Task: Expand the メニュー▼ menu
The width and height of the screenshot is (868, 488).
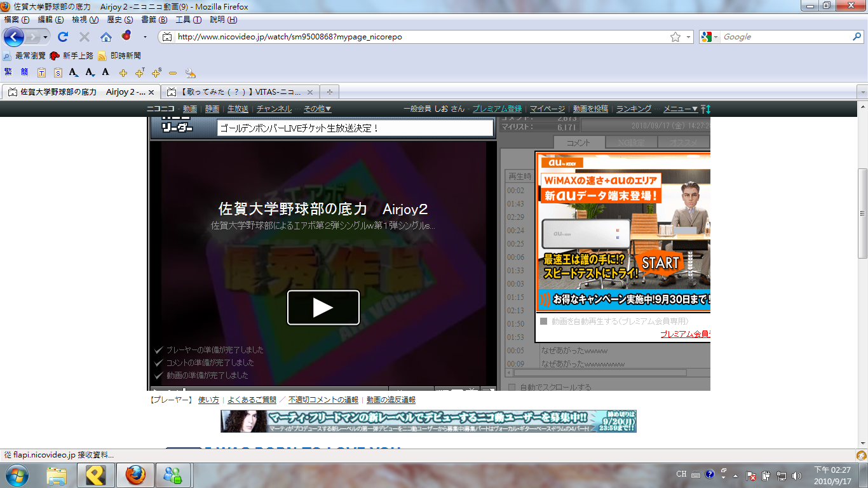Action: point(681,109)
